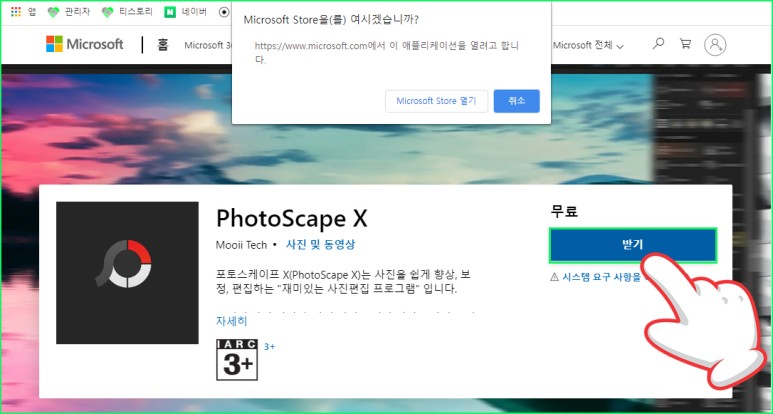This screenshot has width=773, height=414.
Task: Open the 관리자 bookmark
Action: click(x=69, y=12)
